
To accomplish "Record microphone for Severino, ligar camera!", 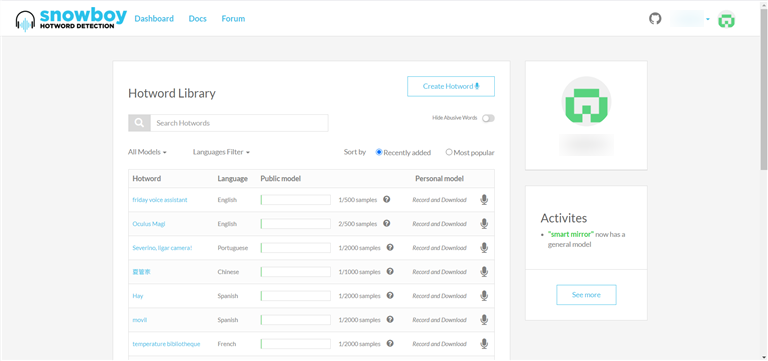I will pos(484,248).
